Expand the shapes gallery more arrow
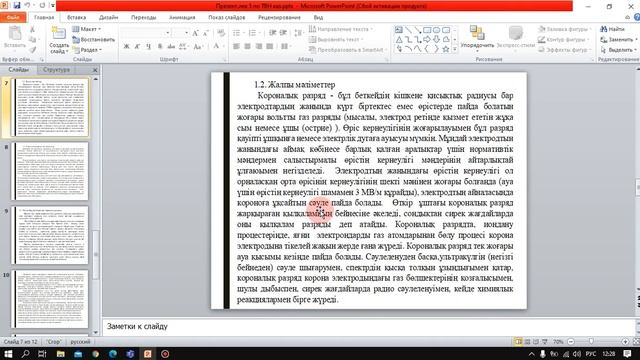This screenshot has height=360, width=640. pos(455,49)
